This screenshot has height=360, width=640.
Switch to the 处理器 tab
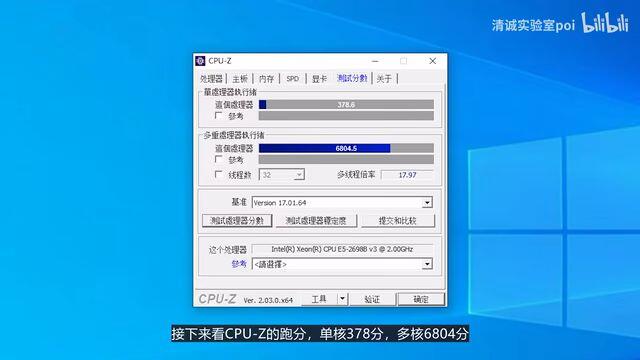click(211, 79)
